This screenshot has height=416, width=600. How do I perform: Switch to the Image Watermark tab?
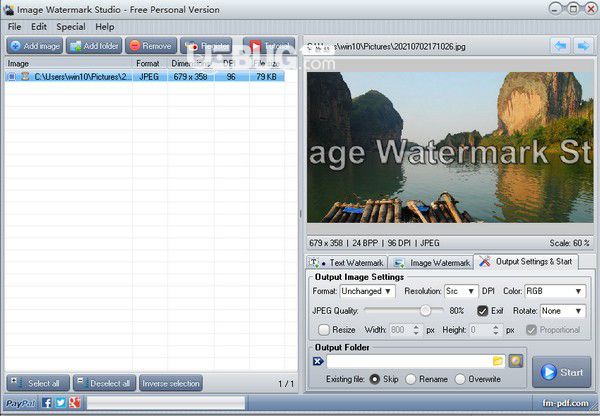[x=432, y=263]
